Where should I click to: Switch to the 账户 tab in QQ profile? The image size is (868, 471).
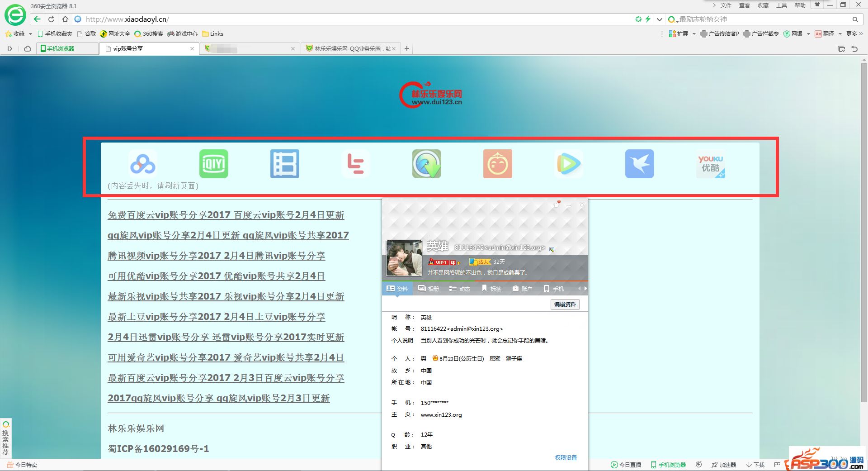click(x=522, y=289)
